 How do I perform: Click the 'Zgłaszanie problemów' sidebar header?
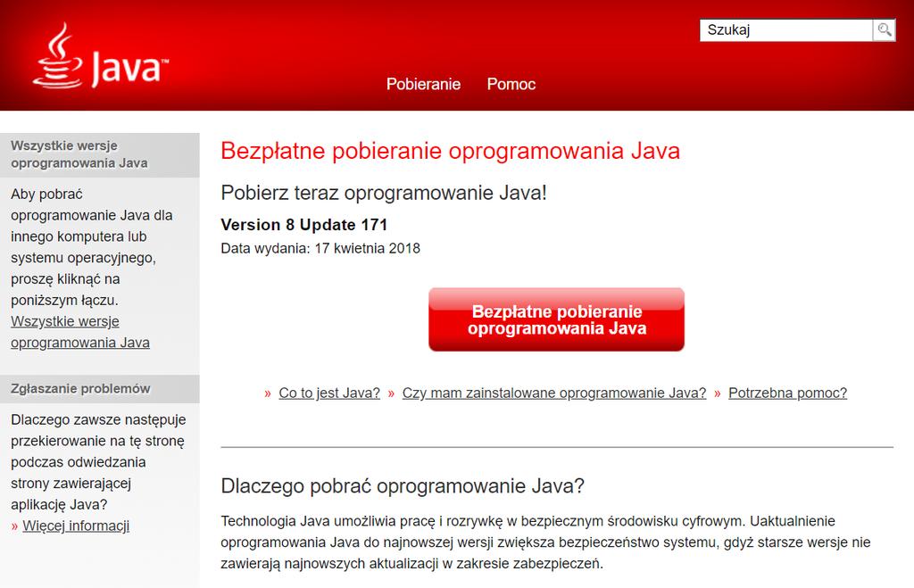click(100, 389)
